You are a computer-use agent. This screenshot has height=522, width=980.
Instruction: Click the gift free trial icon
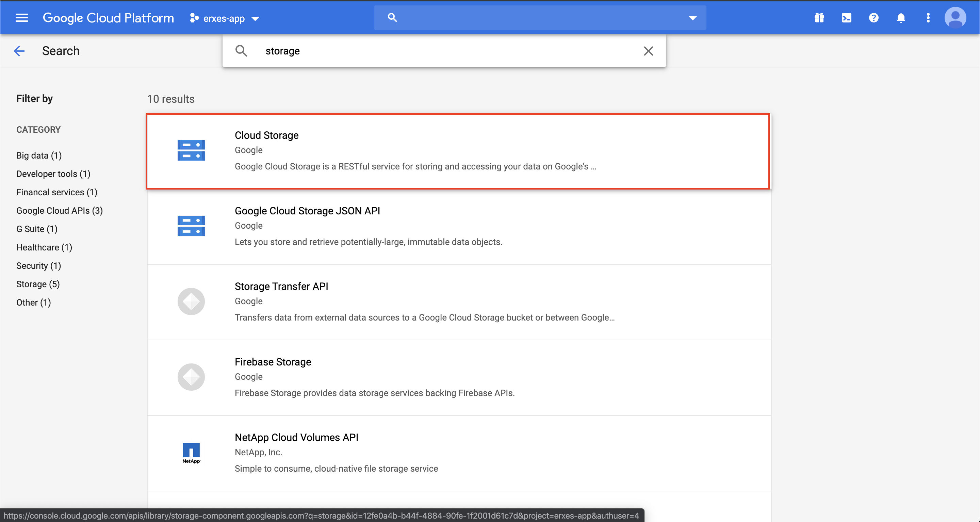[x=819, y=18]
